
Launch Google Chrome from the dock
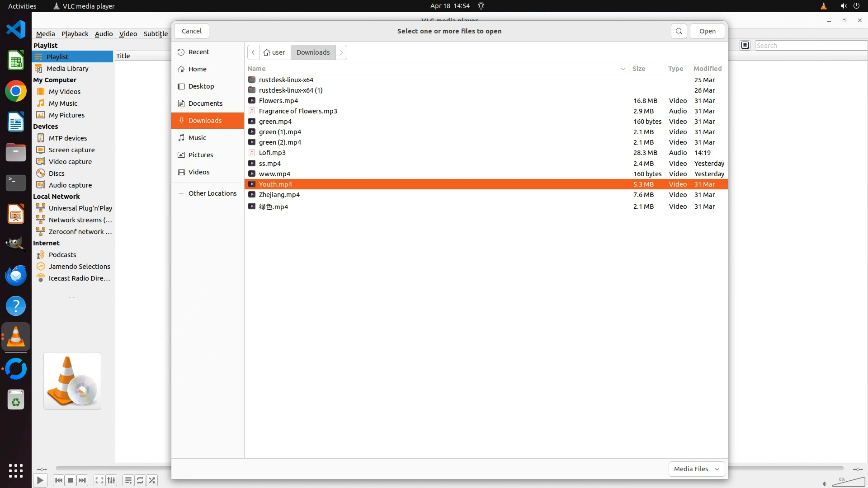tap(16, 91)
